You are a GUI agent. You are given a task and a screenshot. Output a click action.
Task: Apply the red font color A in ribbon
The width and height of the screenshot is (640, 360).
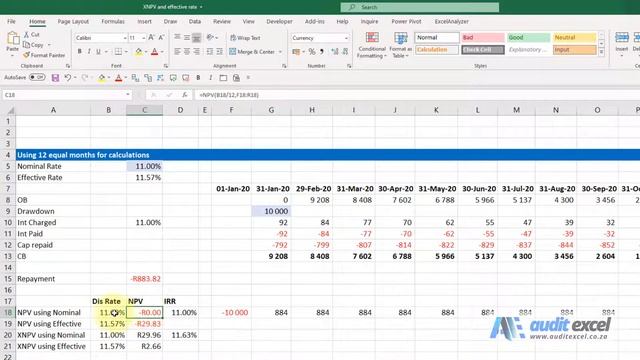coord(154,51)
